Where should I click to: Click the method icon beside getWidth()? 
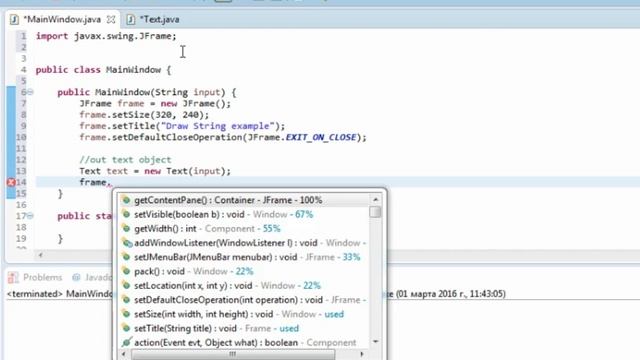(127, 229)
